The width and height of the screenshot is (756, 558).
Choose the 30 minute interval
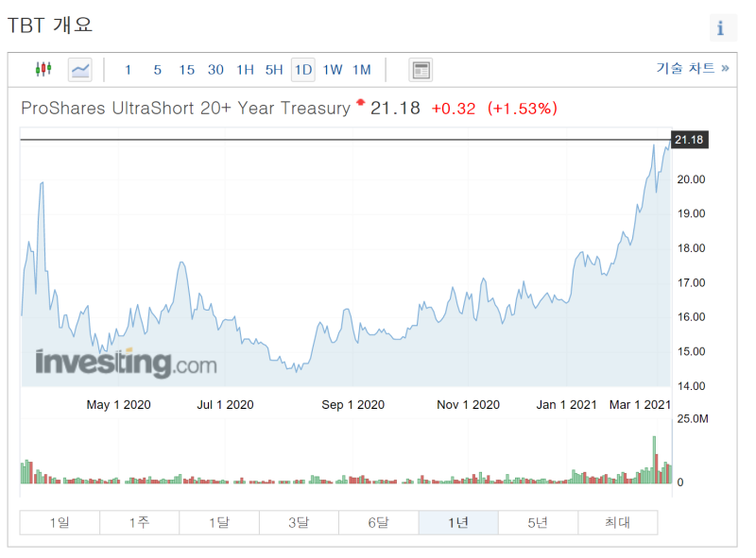(x=215, y=70)
